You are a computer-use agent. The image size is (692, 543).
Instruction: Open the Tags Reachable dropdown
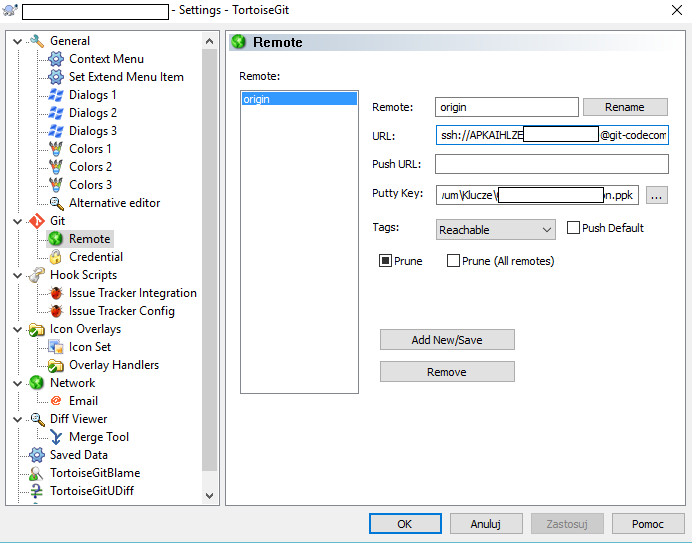click(x=496, y=230)
